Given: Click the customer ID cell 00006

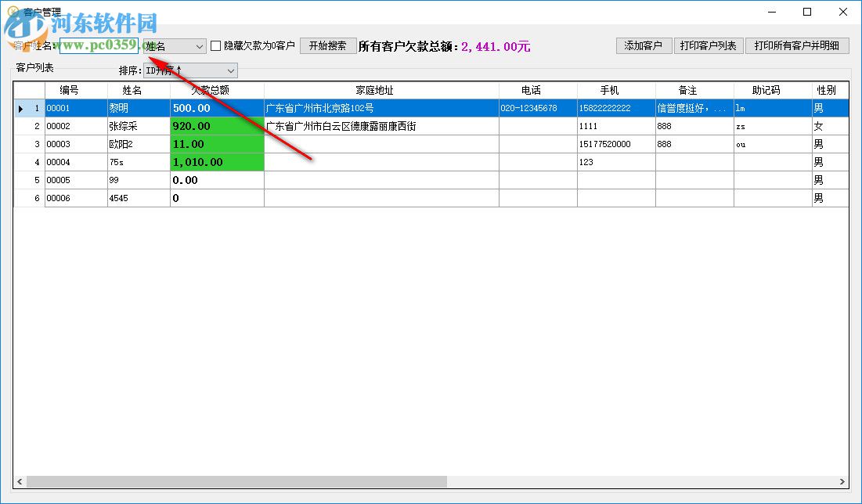Looking at the screenshot, I should 76,198.
